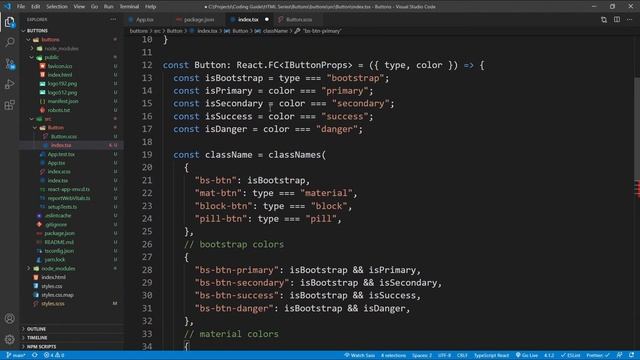The height and width of the screenshot is (360, 640).
Task: Open manifest.json in the explorer
Action: tap(63, 101)
